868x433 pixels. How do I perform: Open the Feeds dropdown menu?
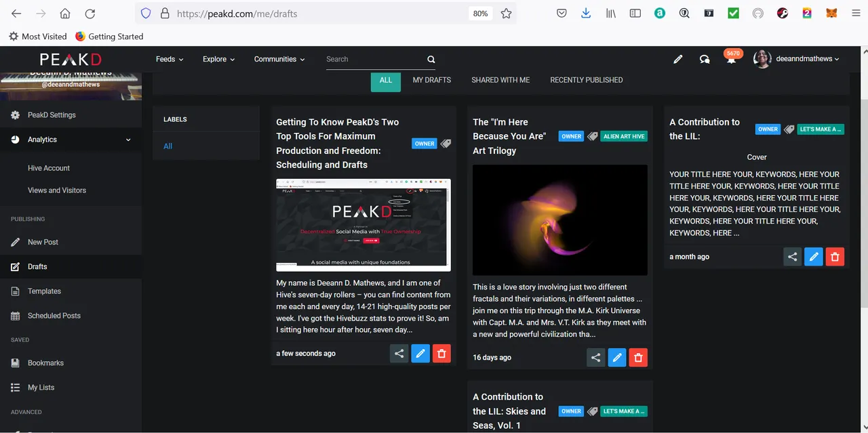[170, 60]
